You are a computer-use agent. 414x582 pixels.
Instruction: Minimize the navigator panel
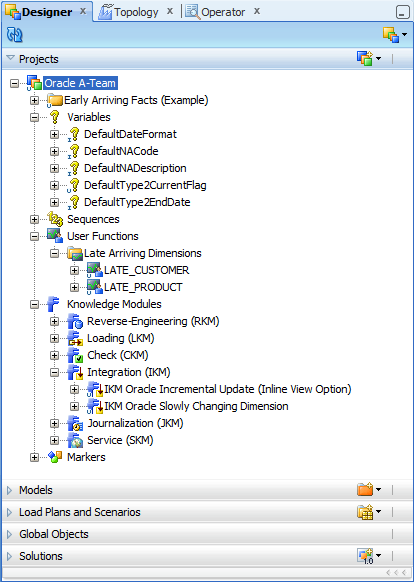coord(402,12)
